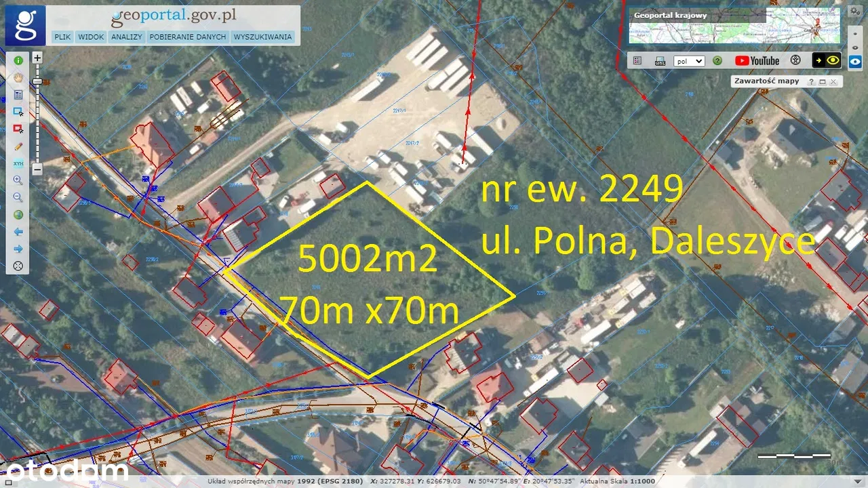Activate the green info identify tool

tap(18, 60)
